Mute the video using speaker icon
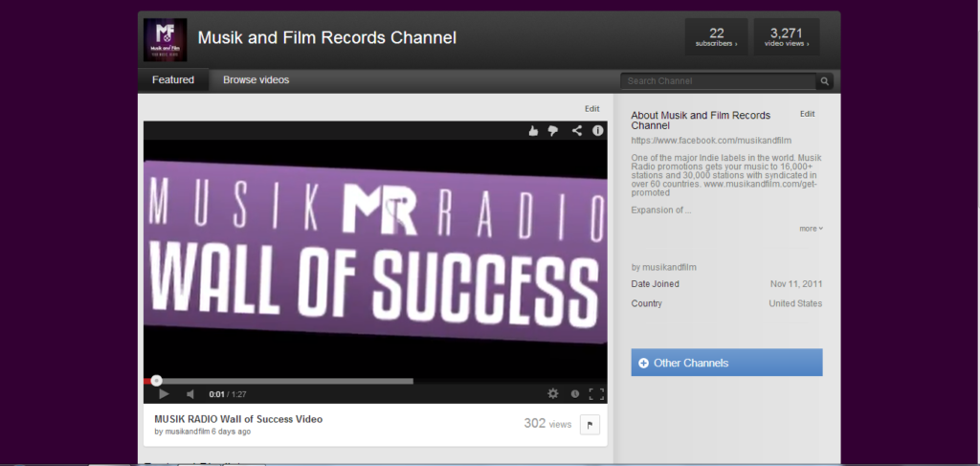 pos(190,394)
